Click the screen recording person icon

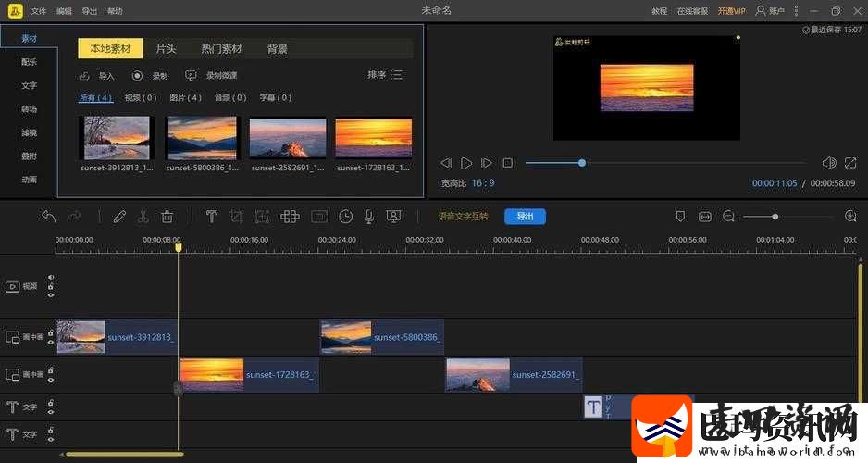click(393, 216)
